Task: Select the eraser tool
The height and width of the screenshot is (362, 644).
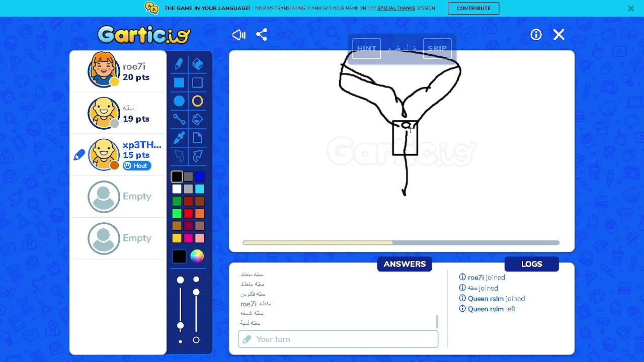Action: (x=198, y=64)
